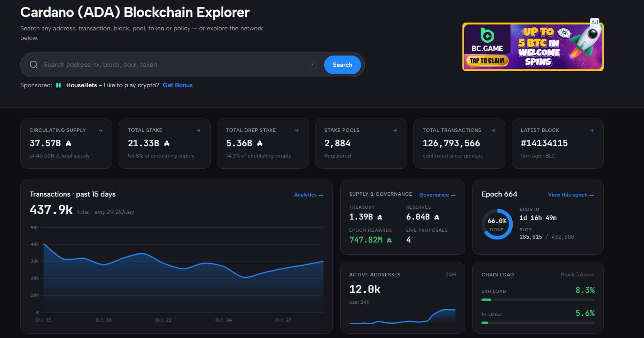Click latest block number #14134115
The image size is (644, 338).
pos(544,143)
